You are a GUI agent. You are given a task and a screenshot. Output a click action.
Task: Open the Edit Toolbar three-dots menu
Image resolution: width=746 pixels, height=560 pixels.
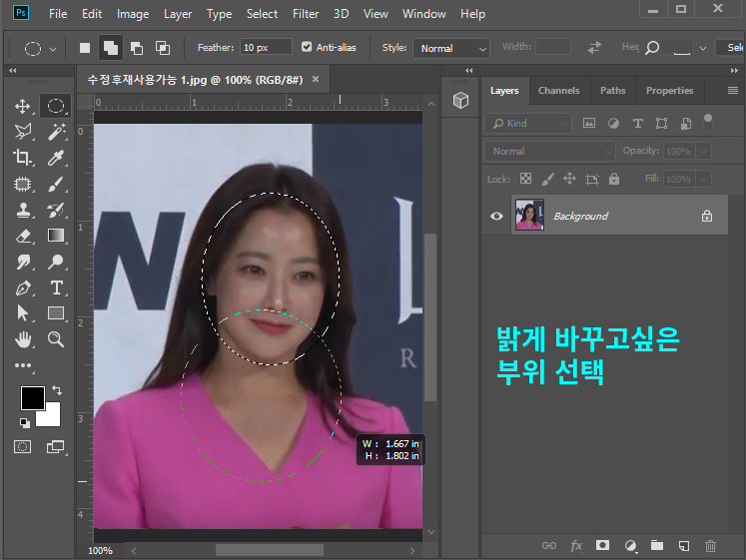pos(22,365)
